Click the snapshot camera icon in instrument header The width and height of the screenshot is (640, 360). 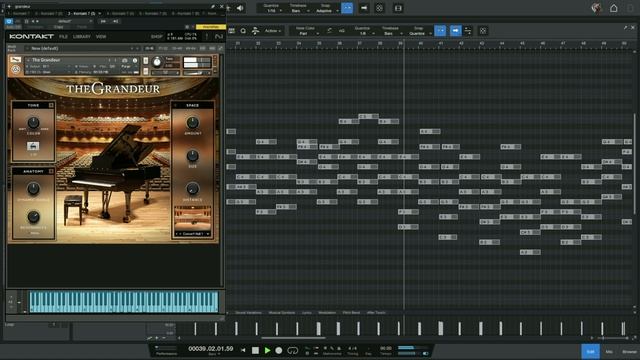[125, 60]
